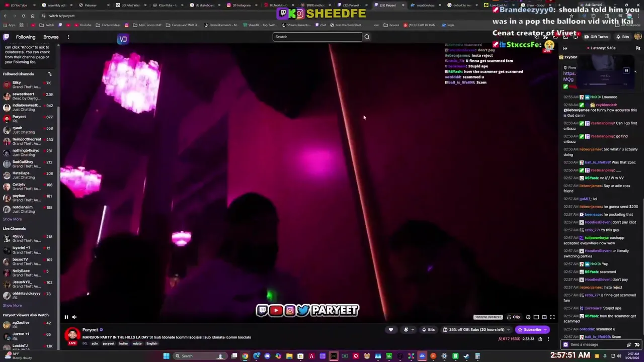The width and height of the screenshot is (644, 362).
Task: Click the browser home icon
Action: click(x=33, y=16)
